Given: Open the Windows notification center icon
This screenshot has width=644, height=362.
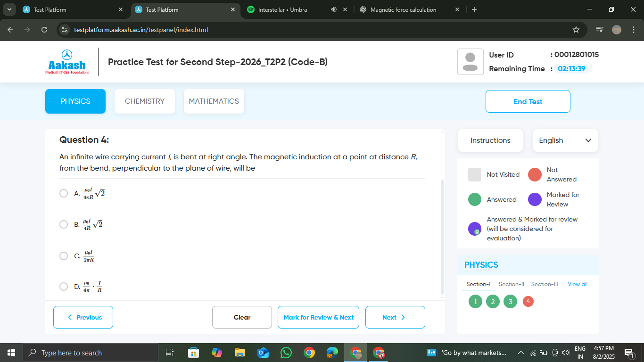Looking at the screenshot, I should pyautogui.click(x=629, y=353).
